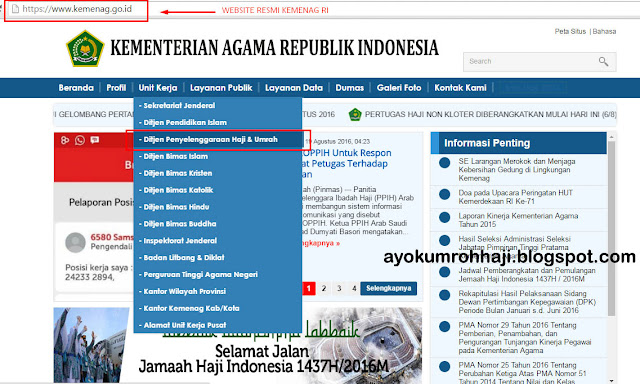Go to news page 2

[324, 289]
